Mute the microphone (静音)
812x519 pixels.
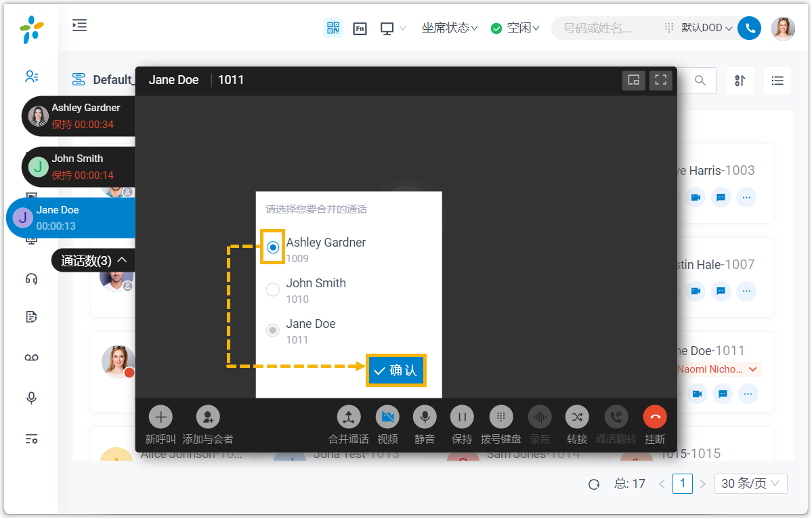click(x=425, y=417)
